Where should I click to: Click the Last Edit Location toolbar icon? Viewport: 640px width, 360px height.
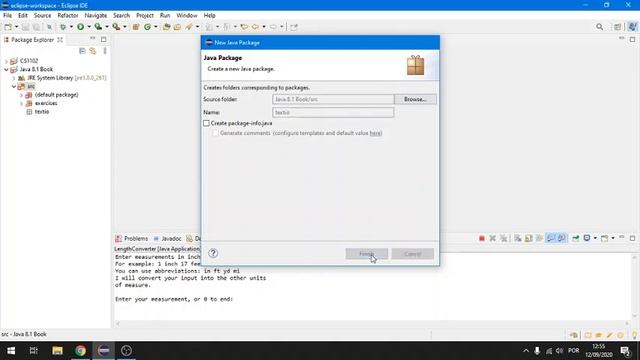(244, 27)
